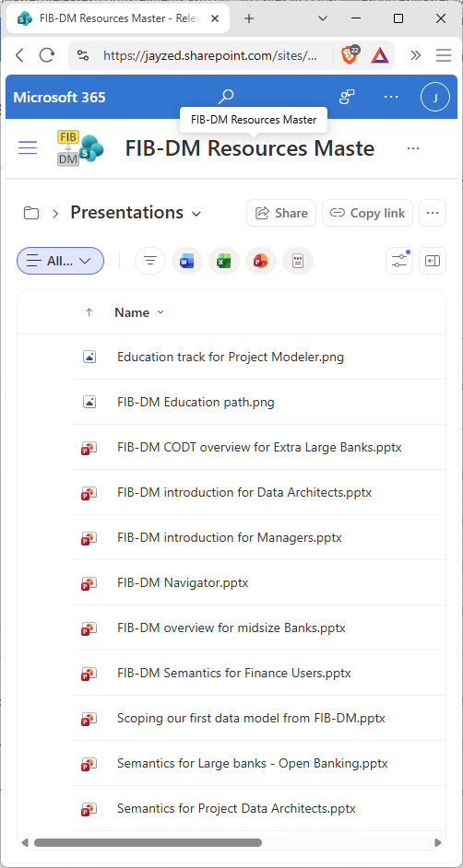This screenshot has height=868, width=463.
Task: Go back in the browser
Action: [x=19, y=54]
